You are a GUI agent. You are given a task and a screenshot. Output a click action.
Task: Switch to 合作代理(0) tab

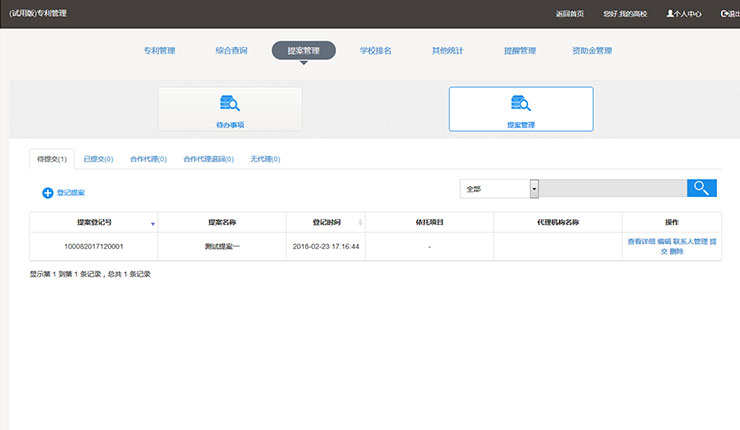coord(148,159)
